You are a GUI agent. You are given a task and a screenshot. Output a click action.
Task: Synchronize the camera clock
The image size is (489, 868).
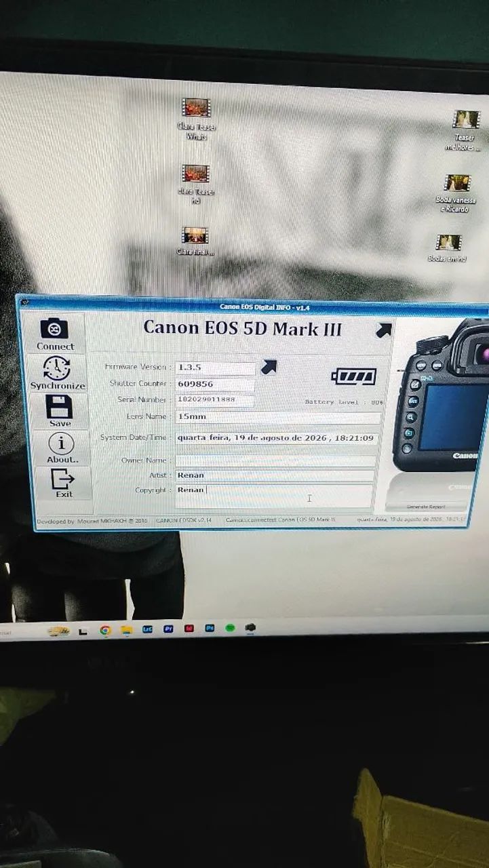pyautogui.click(x=57, y=373)
